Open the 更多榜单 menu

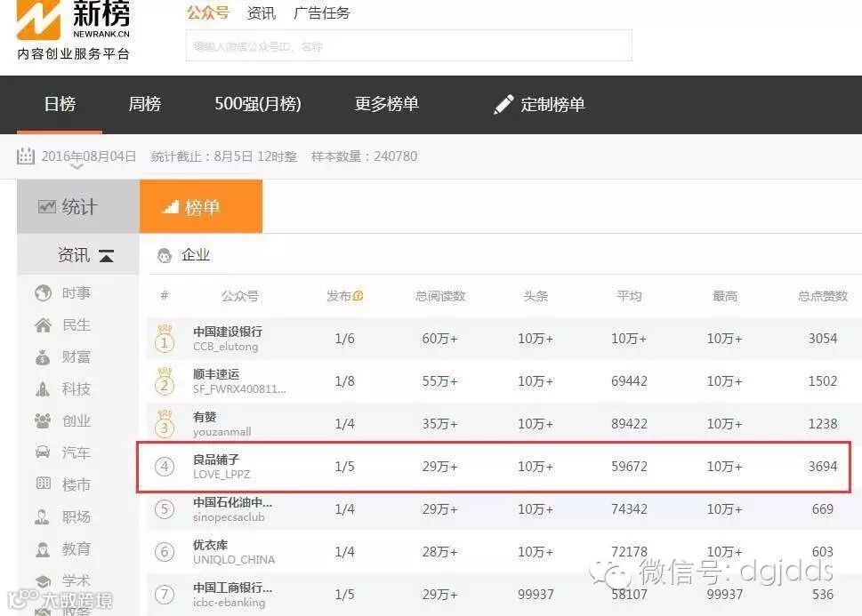pyautogui.click(x=386, y=104)
